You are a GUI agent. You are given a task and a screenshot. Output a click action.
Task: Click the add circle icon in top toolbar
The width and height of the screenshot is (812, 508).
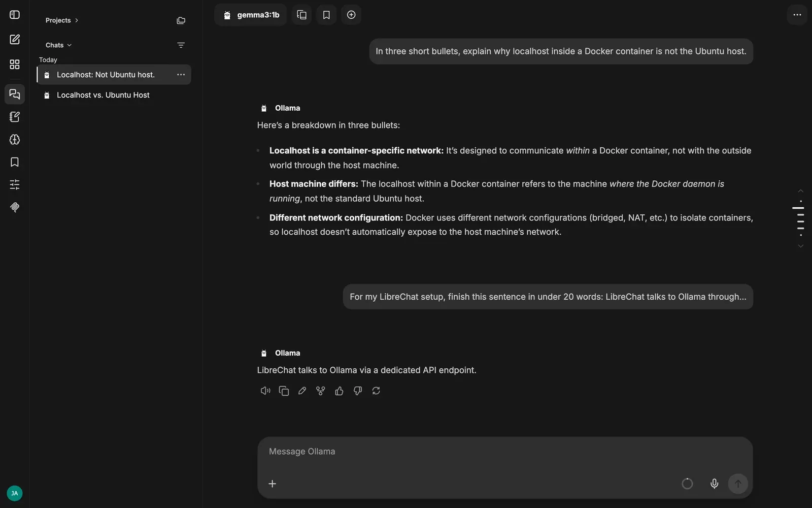[351, 15]
